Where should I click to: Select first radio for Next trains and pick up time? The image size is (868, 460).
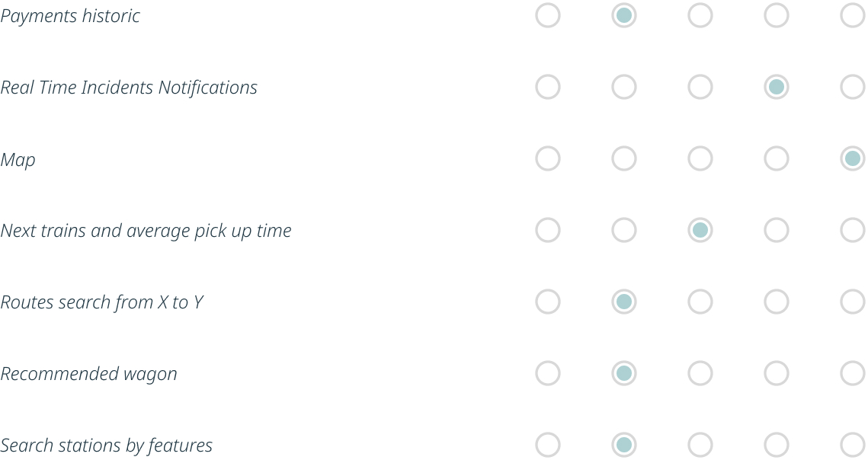tap(548, 230)
